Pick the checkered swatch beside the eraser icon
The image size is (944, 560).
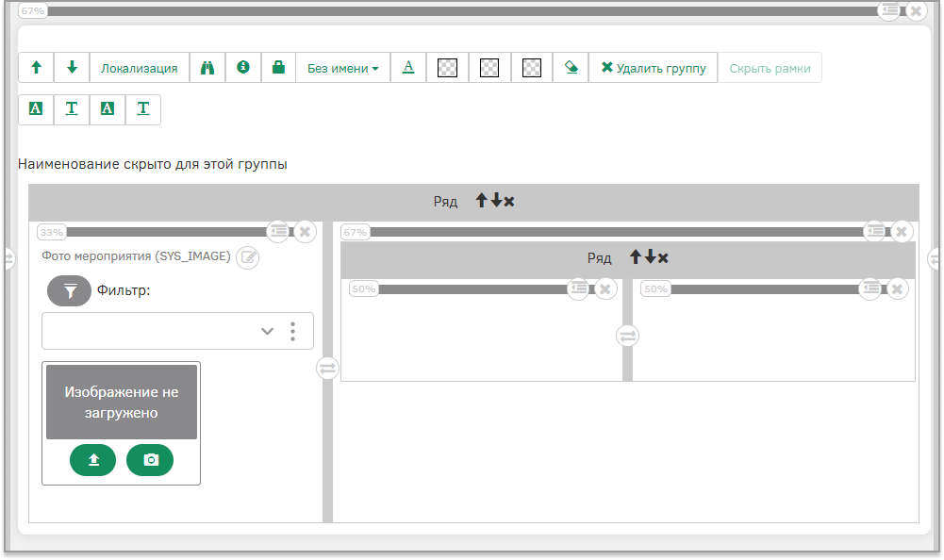click(x=531, y=68)
